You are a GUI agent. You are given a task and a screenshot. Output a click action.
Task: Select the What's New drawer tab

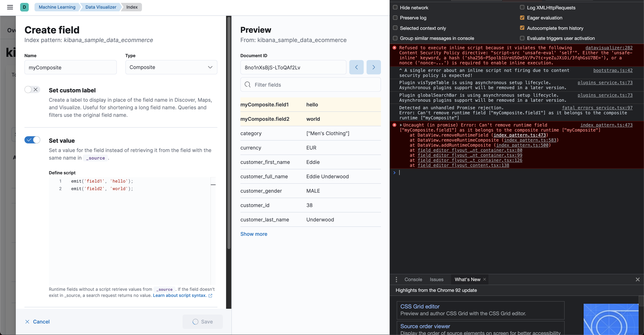point(467,279)
